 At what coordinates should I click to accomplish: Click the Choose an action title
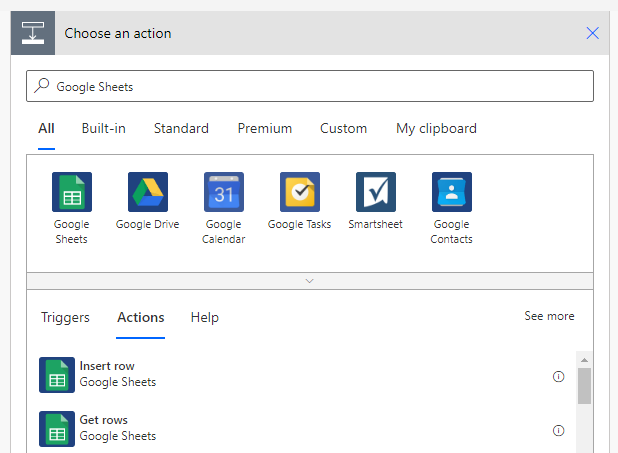click(118, 34)
